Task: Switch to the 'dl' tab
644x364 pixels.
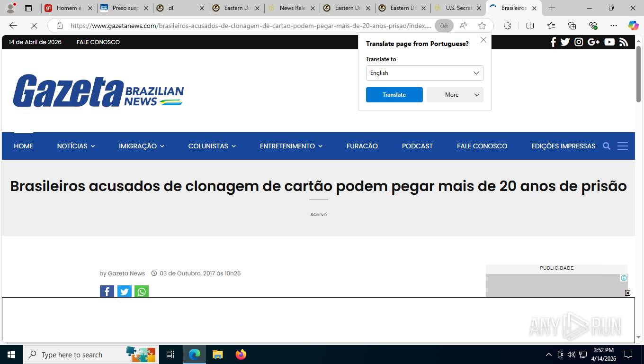Action: 180,8
